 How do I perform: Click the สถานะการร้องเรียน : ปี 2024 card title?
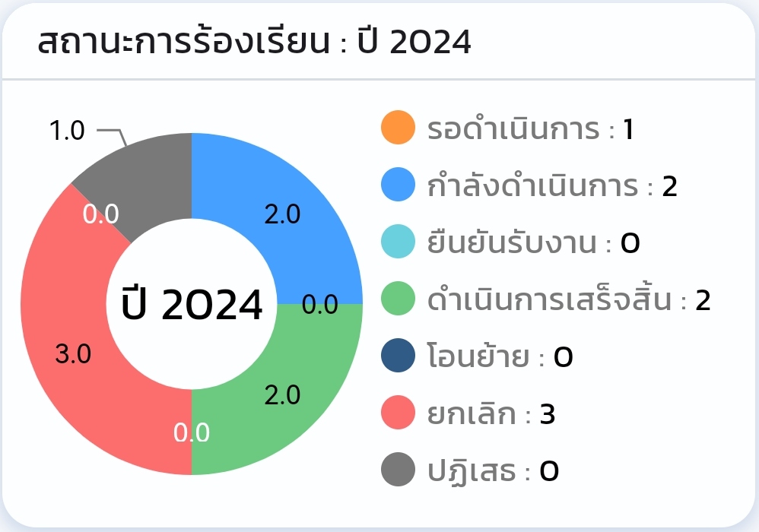click(x=254, y=42)
